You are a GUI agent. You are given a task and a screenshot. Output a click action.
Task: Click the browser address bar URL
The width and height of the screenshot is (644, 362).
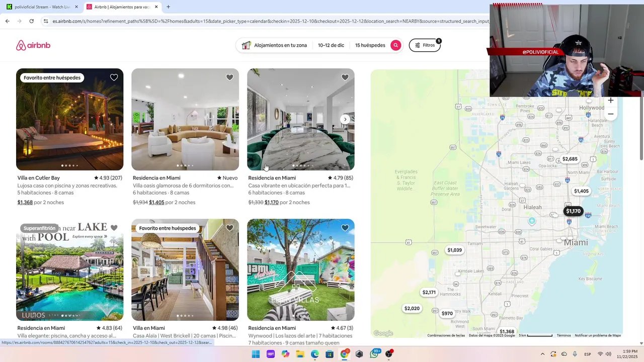(x=270, y=21)
